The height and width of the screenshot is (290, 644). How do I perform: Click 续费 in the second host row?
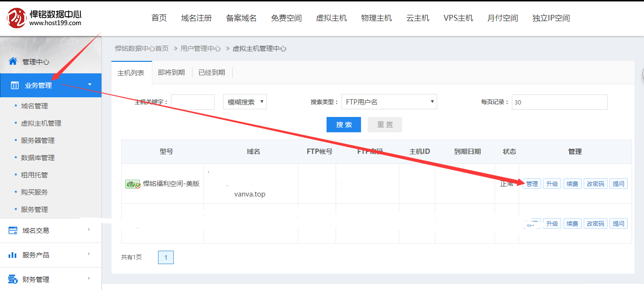[572, 223]
